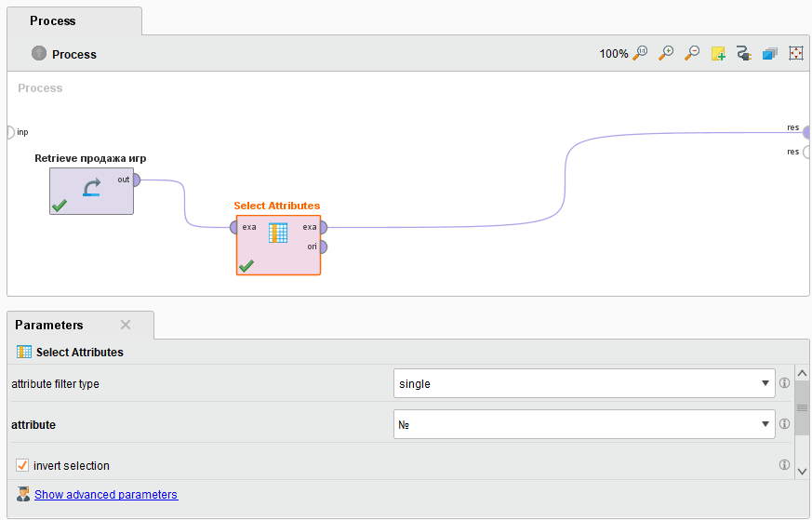Click info icon for invert selection
The height and width of the screenshot is (520, 812).
point(784,464)
